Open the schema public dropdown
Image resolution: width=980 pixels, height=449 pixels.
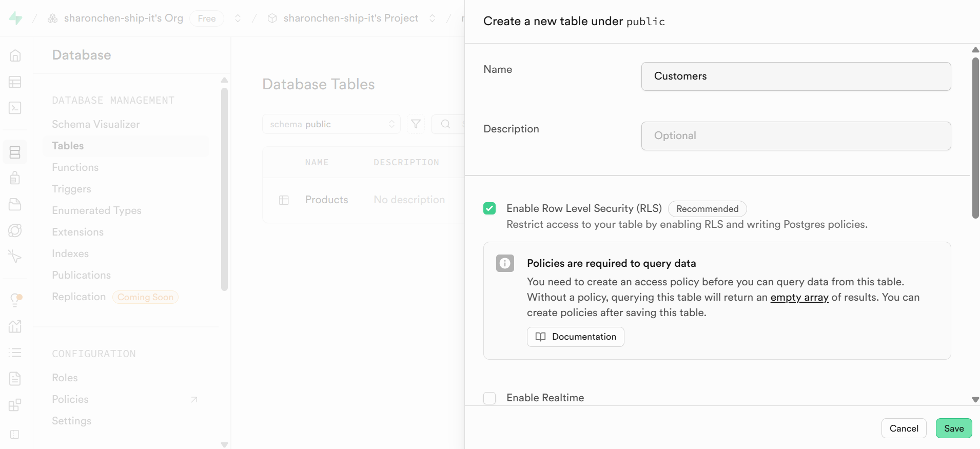click(x=331, y=124)
